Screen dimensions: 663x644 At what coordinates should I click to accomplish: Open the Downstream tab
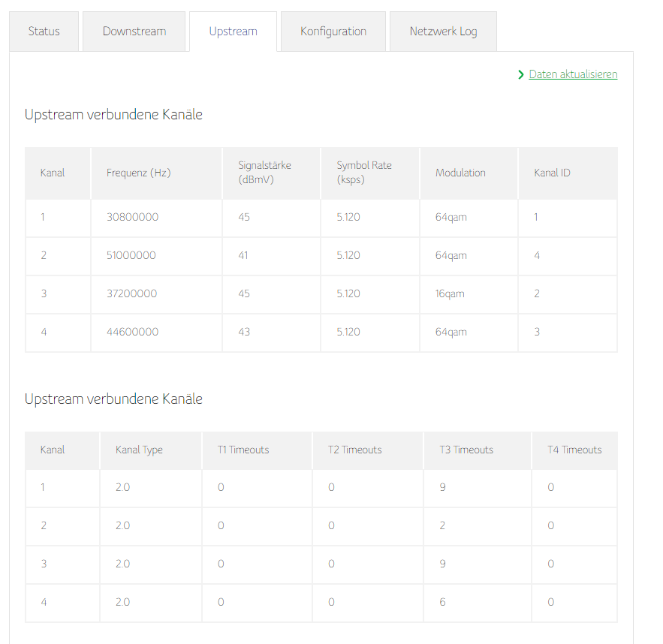(134, 32)
